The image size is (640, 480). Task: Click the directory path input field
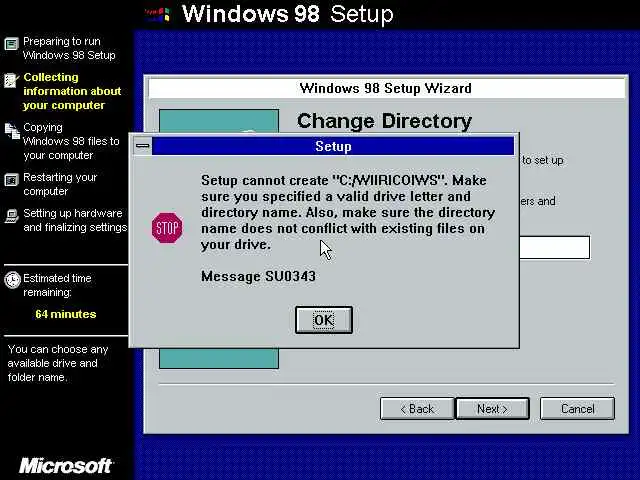pos(555,247)
